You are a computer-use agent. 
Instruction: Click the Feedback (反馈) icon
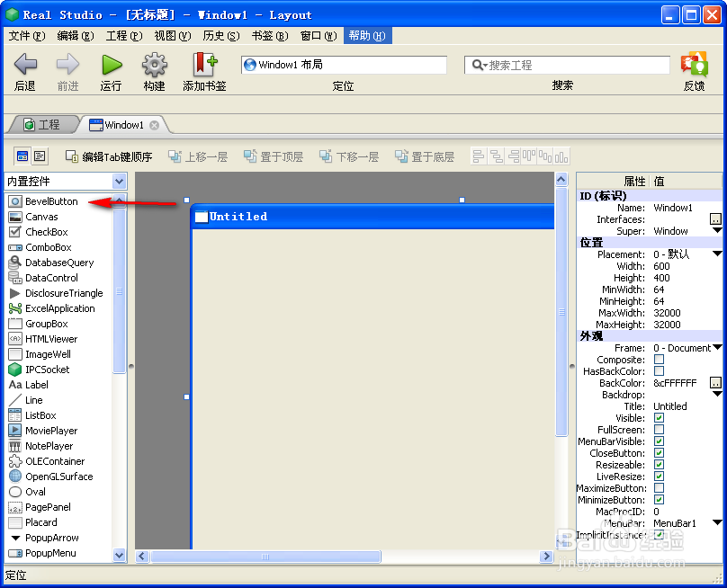pos(694,64)
